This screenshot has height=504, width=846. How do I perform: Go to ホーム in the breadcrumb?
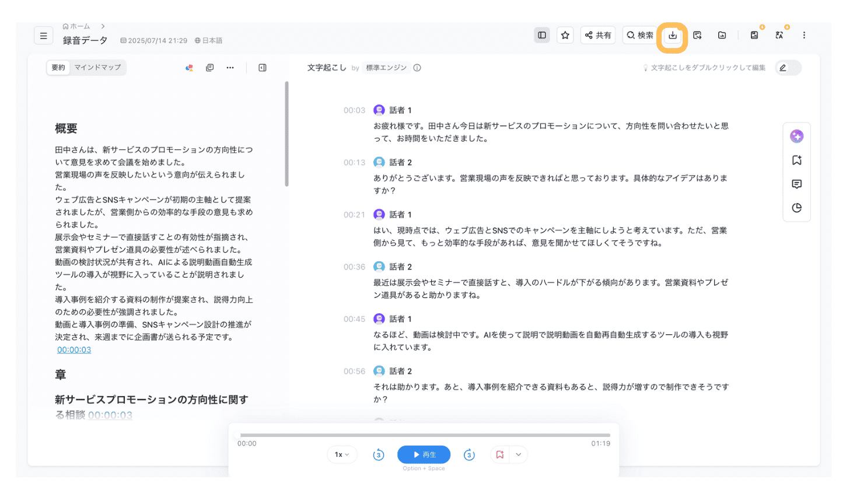tap(76, 26)
